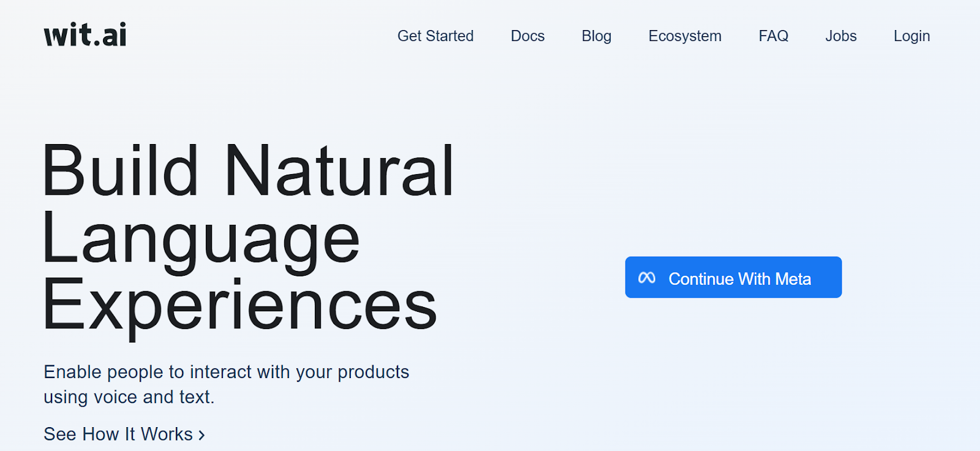The height and width of the screenshot is (451, 980).
Task: Select Ecosystem from the top menu
Action: point(685,36)
